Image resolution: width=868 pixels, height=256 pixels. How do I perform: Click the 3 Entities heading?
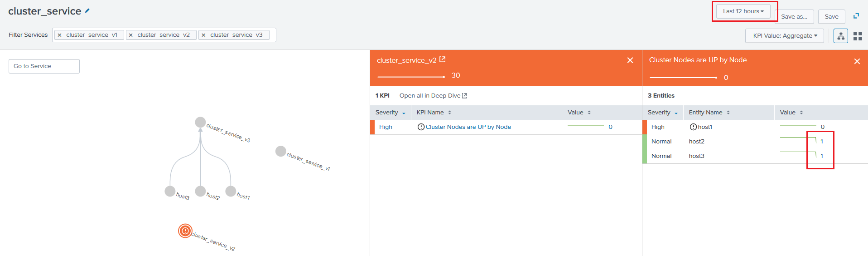click(661, 96)
